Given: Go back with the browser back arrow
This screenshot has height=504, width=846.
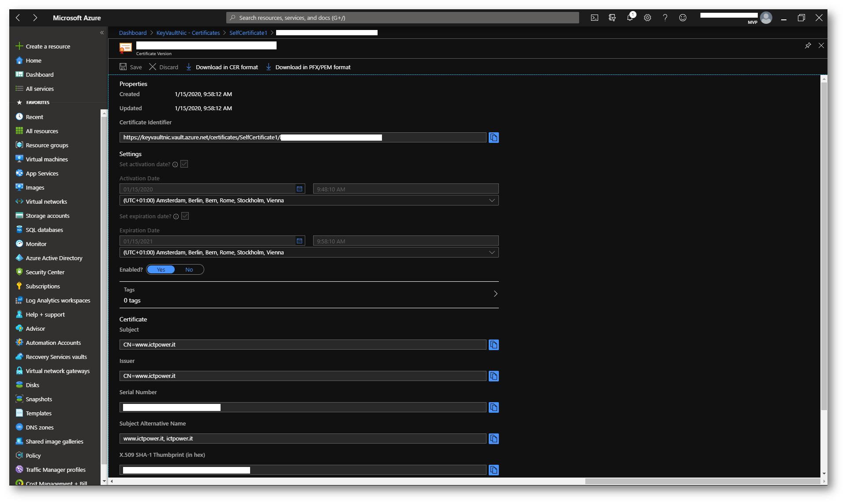Looking at the screenshot, I should pos(18,18).
